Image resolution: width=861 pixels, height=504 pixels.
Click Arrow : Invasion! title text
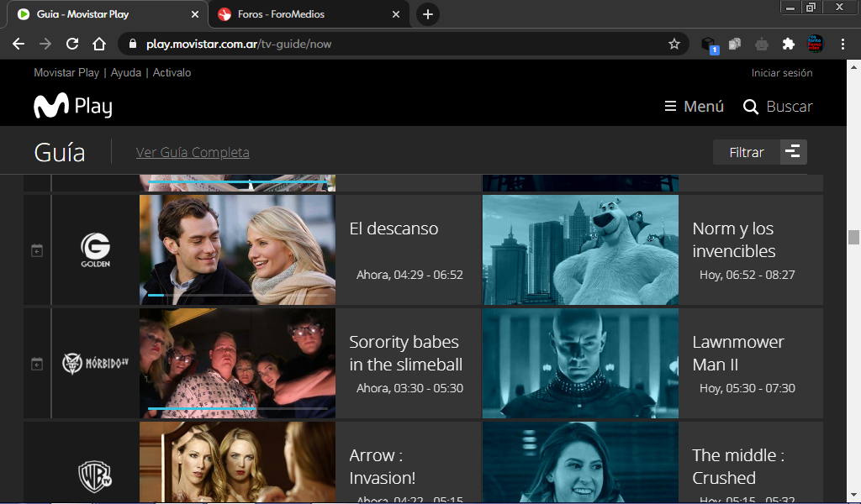coord(383,466)
